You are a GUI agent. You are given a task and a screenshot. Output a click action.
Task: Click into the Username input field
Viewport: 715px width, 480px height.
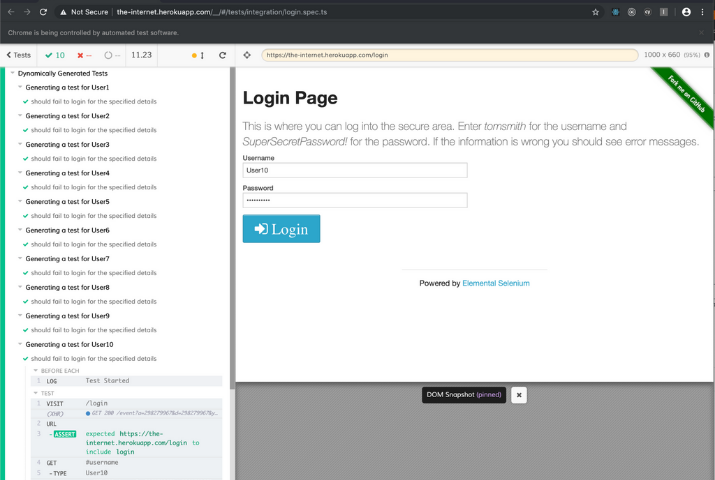coord(355,170)
